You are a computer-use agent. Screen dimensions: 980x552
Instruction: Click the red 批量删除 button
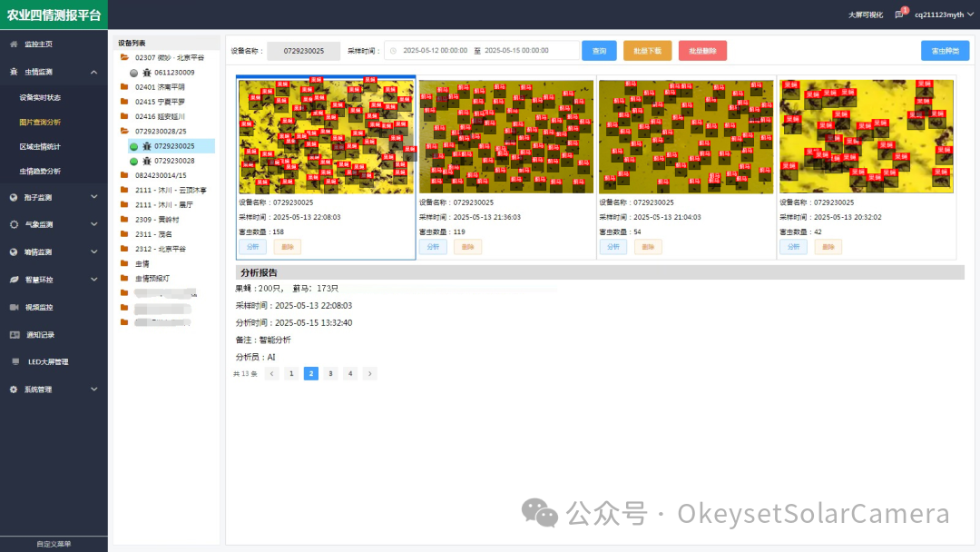[x=702, y=51]
